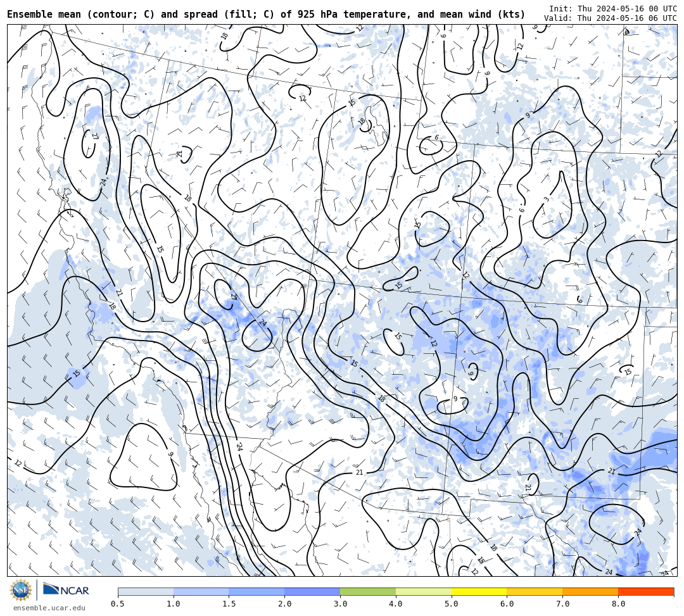Click the 4.0–5.0 pale yellow swatch

point(424,591)
